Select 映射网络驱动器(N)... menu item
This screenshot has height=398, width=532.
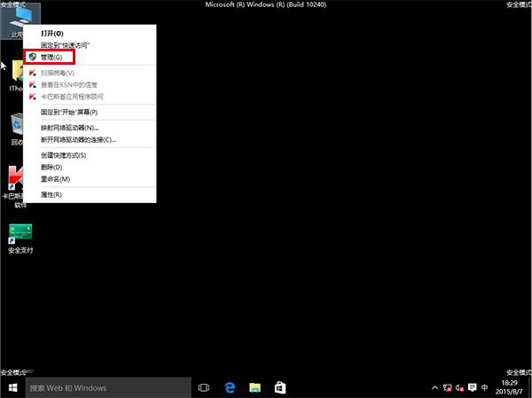tap(69, 129)
